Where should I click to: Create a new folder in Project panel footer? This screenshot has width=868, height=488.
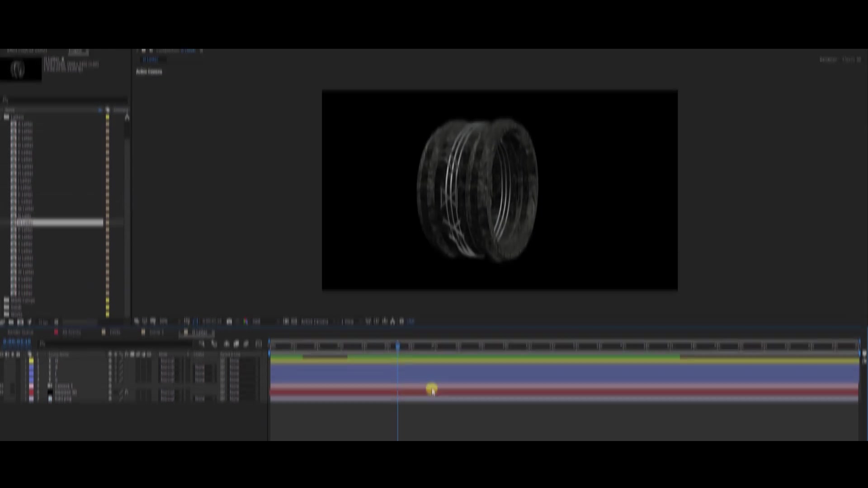pyautogui.click(x=11, y=322)
